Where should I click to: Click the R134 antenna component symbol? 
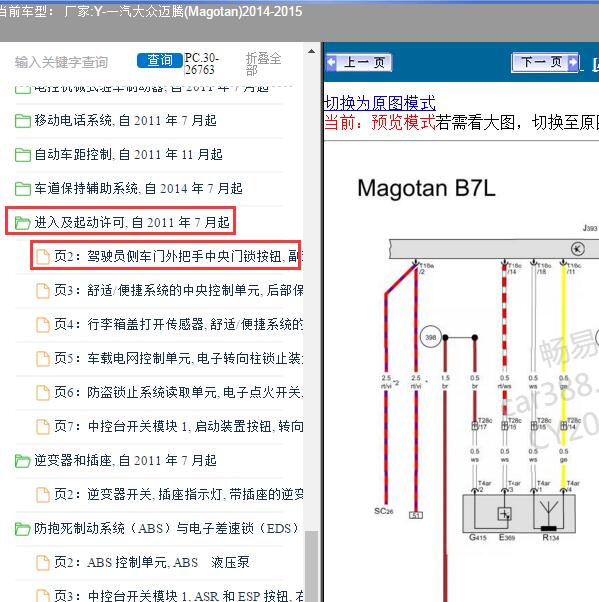pyautogui.click(x=548, y=514)
